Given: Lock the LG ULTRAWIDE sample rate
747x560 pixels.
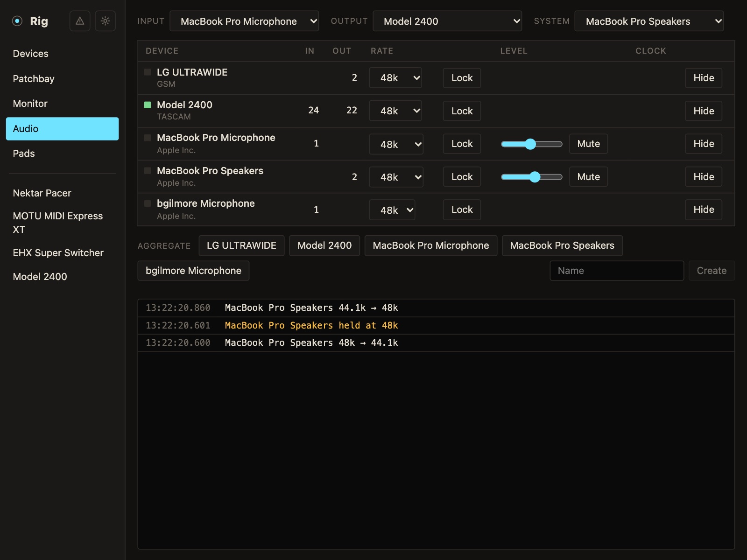Looking at the screenshot, I should click(x=462, y=78).
